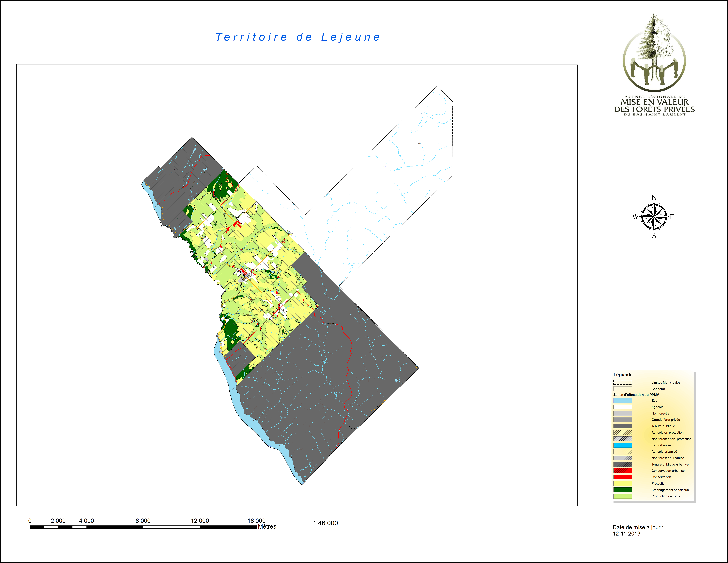The height and width of the screenshot is (563, 728).
Task: Click the 'AGENCE RÉGIONALE DE' logo text
Action: point(655,97)
